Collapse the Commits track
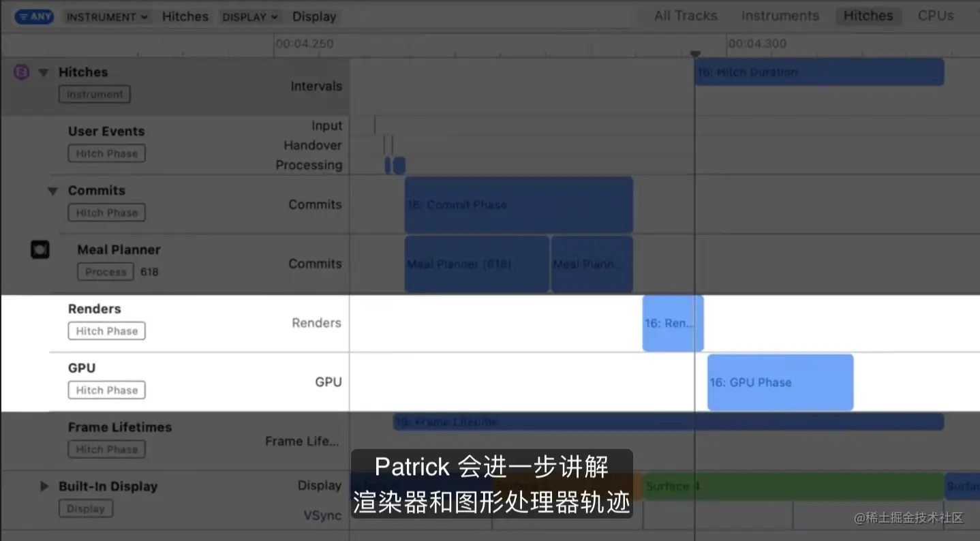The image size is (980, 541). point(52,191)
